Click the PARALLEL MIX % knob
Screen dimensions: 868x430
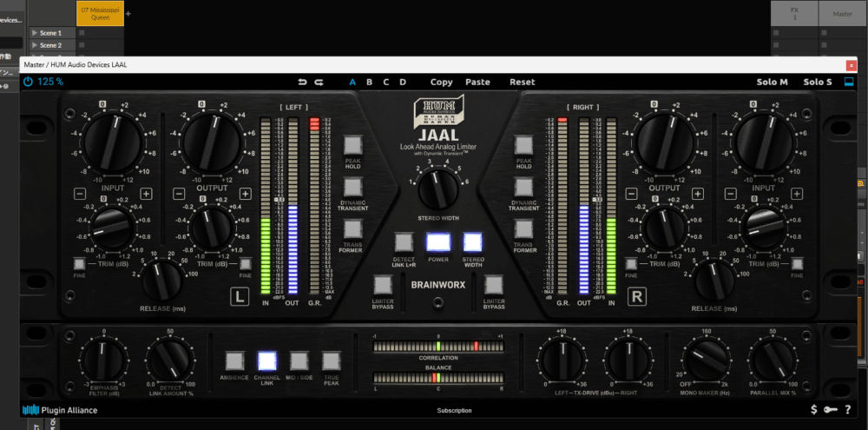[x=773, y=361]
